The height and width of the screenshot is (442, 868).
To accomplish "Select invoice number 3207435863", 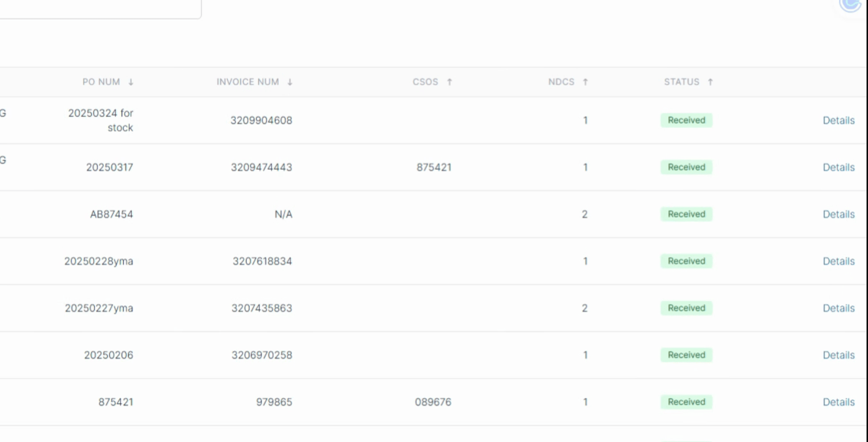I will point(262,308).
